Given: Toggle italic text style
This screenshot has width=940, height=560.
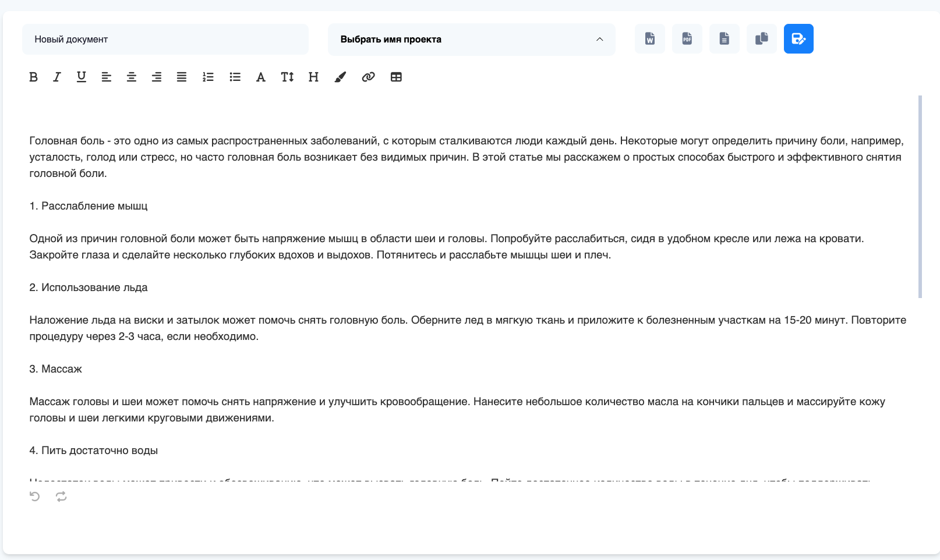Looking at the screenshot, I should point(56,77).
